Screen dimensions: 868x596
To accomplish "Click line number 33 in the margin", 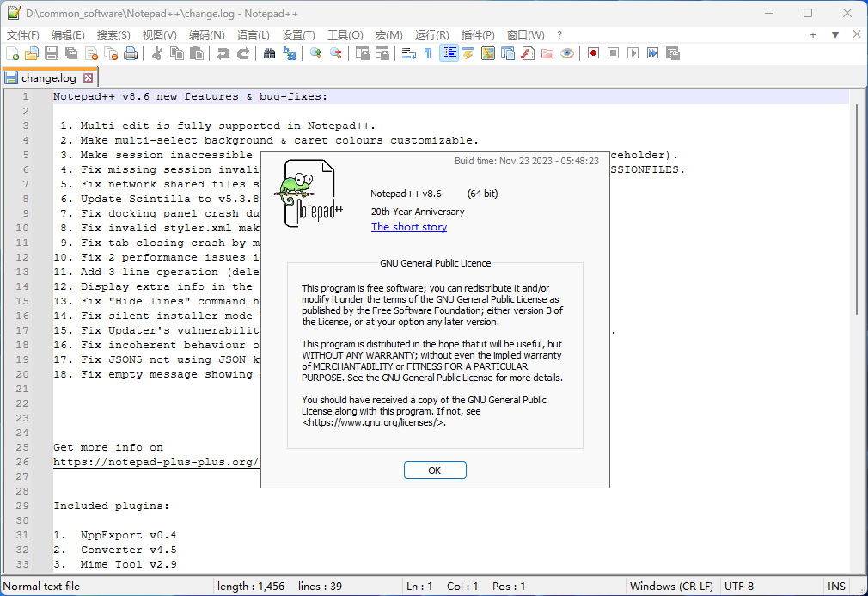I will pos(22,564).
